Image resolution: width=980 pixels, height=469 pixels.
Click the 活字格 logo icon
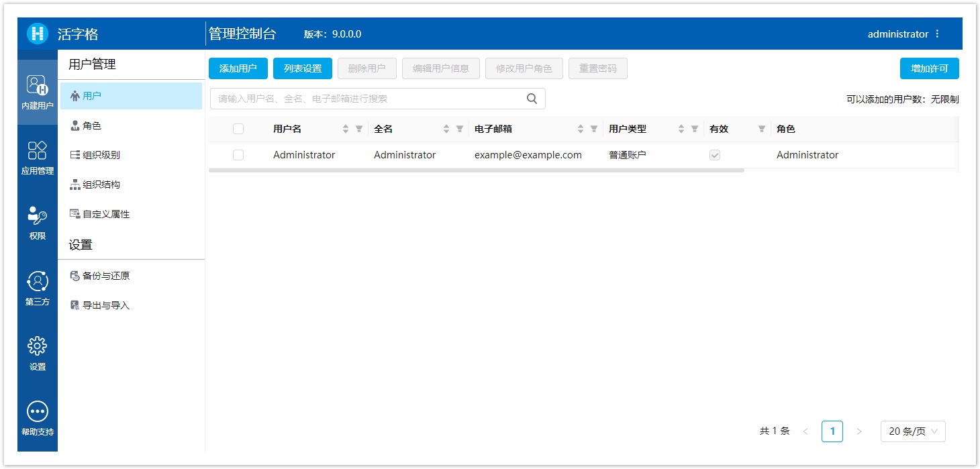click(38, 34)
